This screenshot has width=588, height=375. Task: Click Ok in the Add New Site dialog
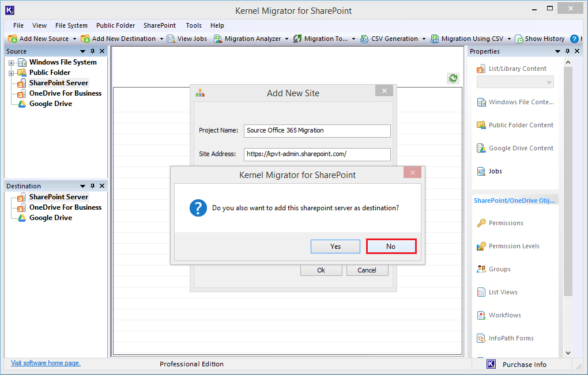321,270
